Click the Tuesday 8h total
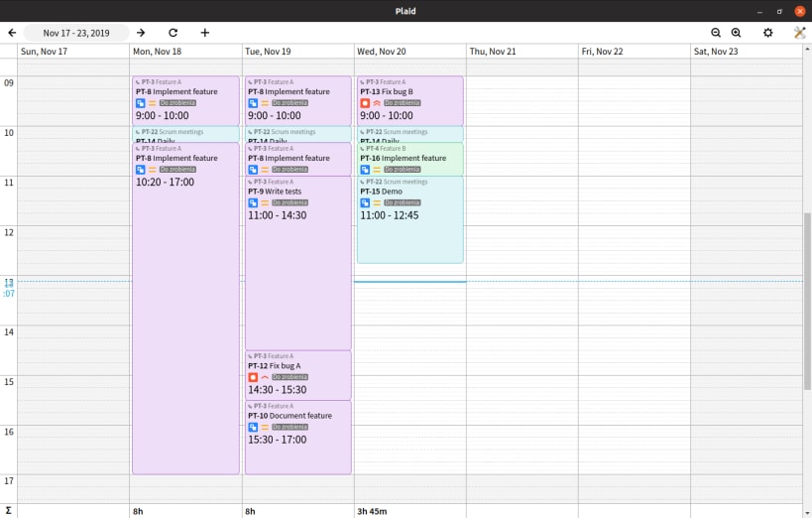This screenshot has width=812, height=518. click(250, 511)
